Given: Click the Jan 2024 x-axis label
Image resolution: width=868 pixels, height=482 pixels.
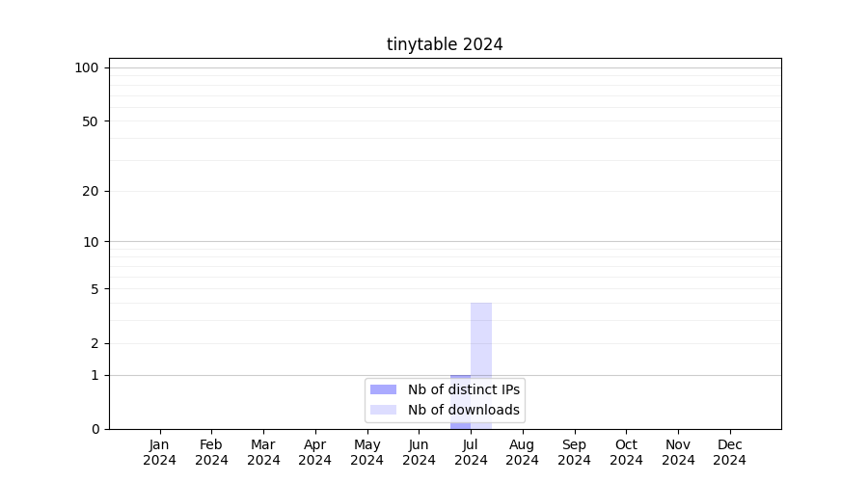Looking at the screenshot, I should [160, 452].
